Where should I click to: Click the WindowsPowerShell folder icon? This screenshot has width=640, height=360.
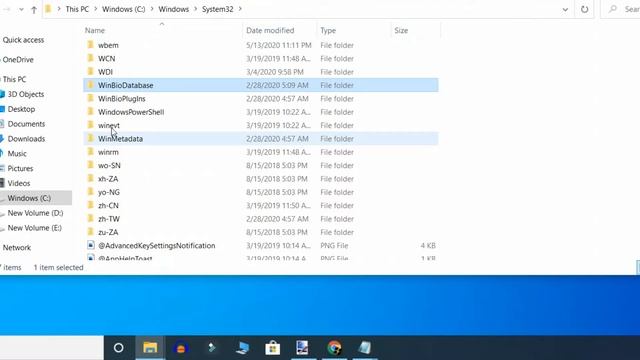click(x=91, y=112)
